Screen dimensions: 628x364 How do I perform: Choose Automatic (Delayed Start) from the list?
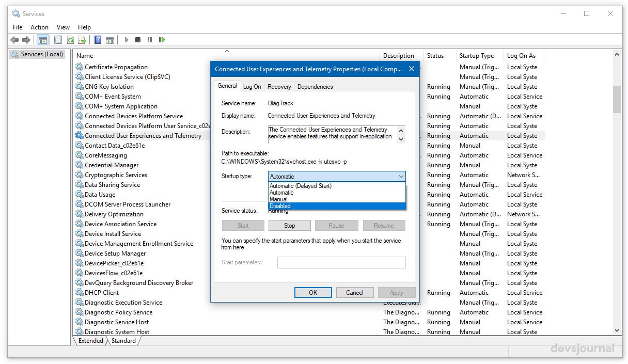click(337, 186)
